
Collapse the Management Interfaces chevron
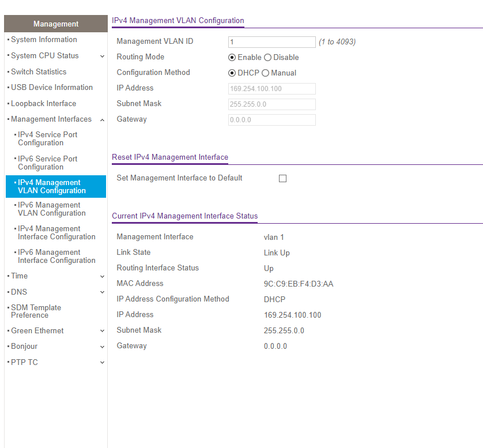pyautogui.click(x=102, y=119)
